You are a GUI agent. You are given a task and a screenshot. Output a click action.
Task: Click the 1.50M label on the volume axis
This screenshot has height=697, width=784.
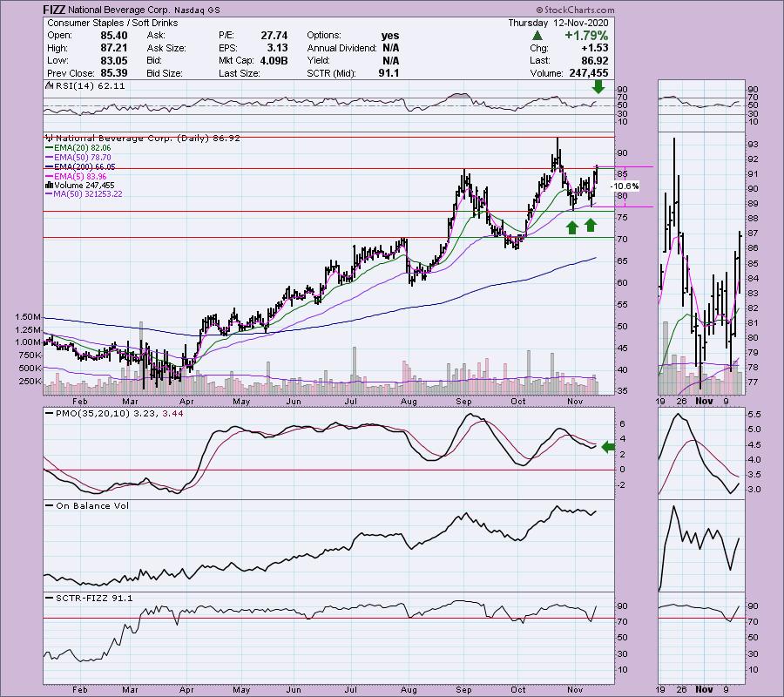[x=28, y=317]
